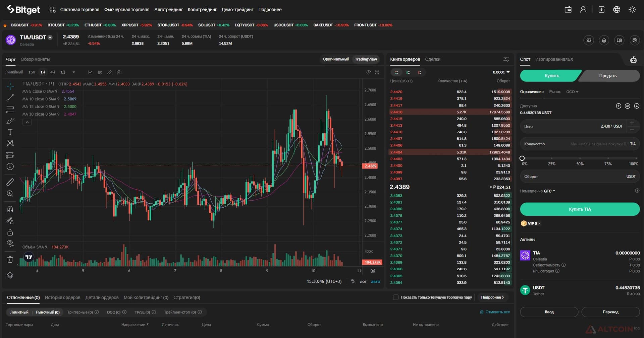Select the trend line drawing tool
This screenshot has height=338, width=644.
coord(10,98)
